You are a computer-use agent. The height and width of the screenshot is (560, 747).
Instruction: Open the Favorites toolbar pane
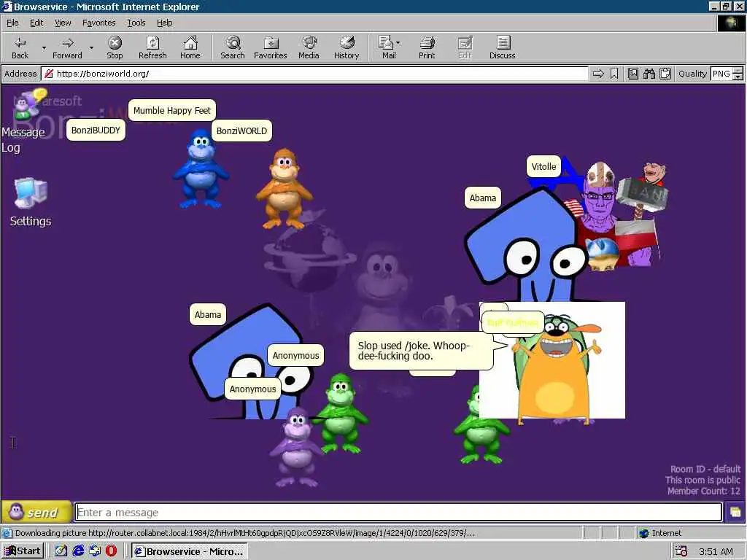(271, 47)
